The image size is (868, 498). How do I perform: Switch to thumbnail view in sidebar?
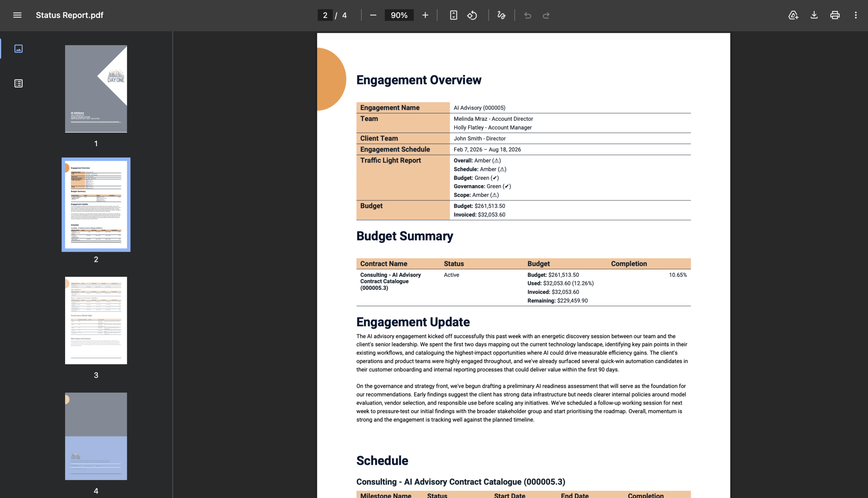pos(18,49)
